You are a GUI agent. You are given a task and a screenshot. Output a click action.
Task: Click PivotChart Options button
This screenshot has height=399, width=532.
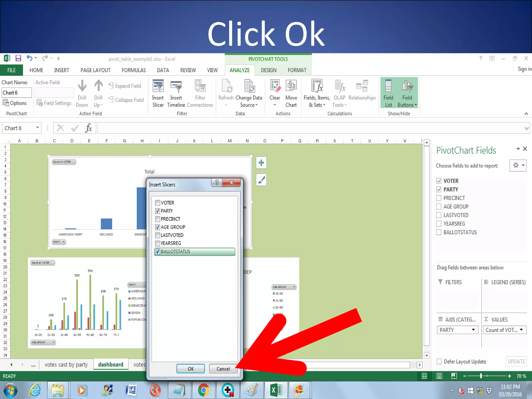(15, 103)
